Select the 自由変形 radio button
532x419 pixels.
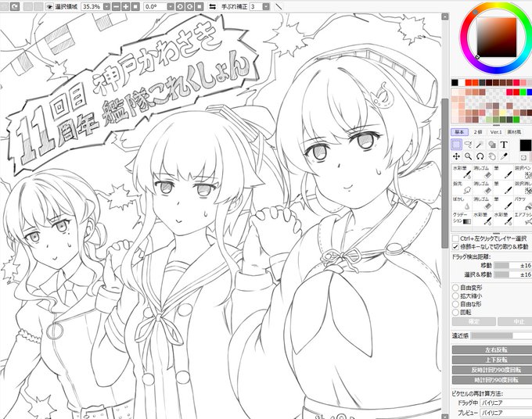(455, 288)
